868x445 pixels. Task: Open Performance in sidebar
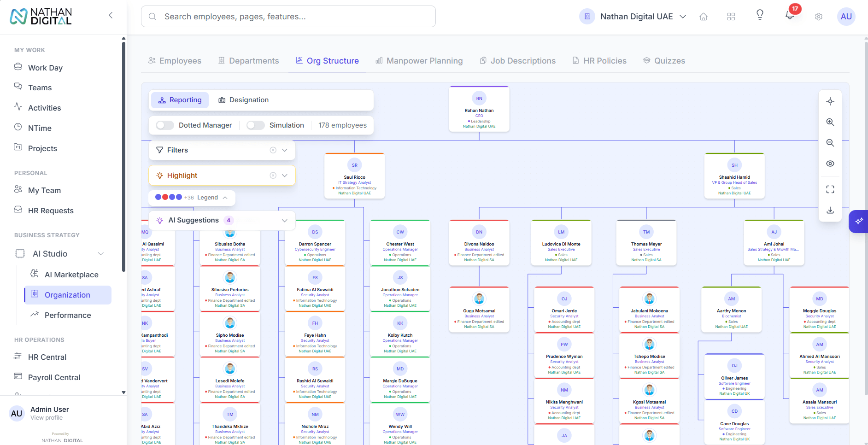click(x=68, y=315)
